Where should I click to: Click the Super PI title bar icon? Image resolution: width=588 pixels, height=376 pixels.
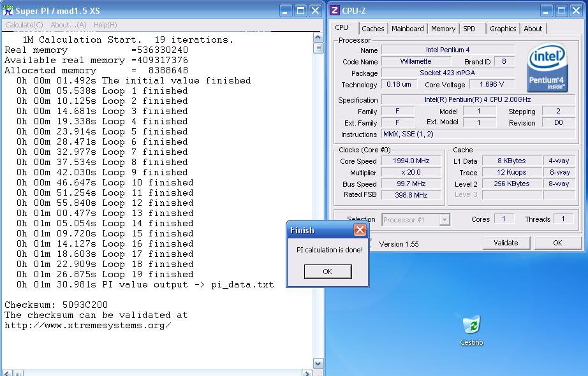tap(7, 11)
